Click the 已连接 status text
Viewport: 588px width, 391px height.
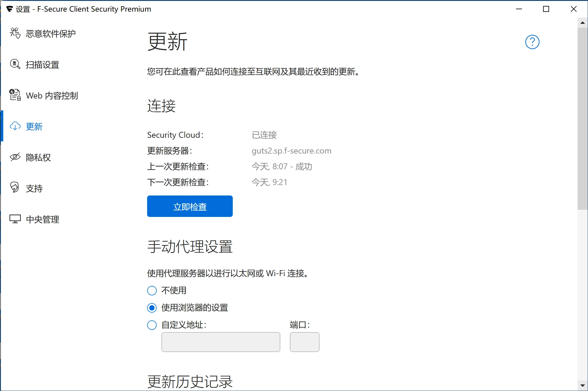264,135
